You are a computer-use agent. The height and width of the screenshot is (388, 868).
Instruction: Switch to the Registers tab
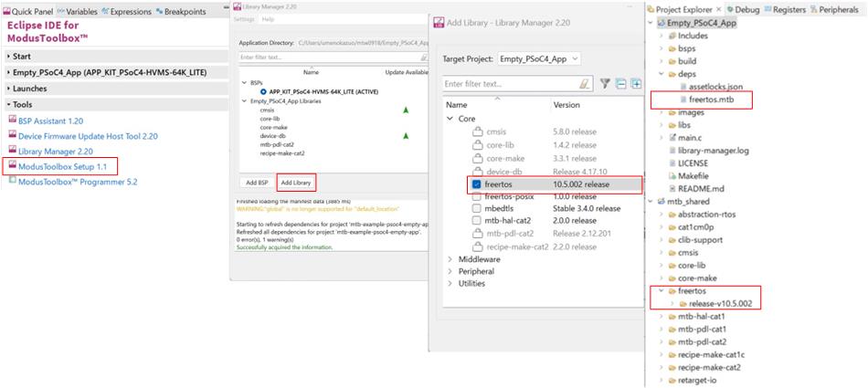[x=785, y=9]
